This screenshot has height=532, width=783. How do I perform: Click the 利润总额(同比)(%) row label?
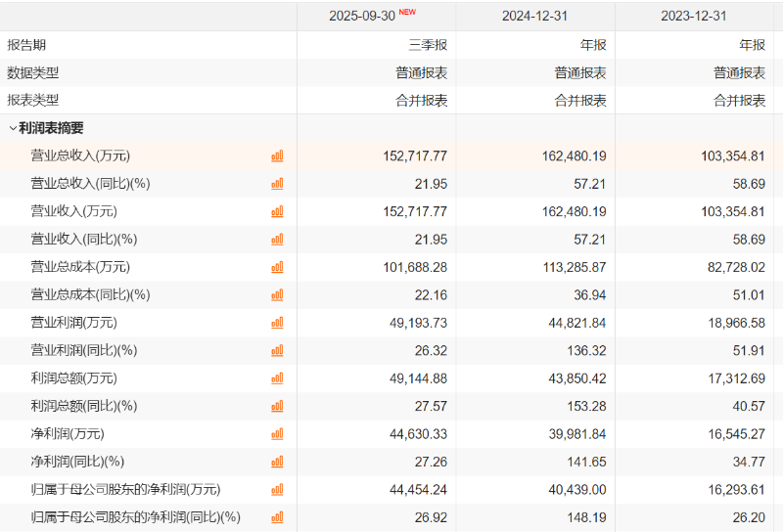(x=84, y=406)
